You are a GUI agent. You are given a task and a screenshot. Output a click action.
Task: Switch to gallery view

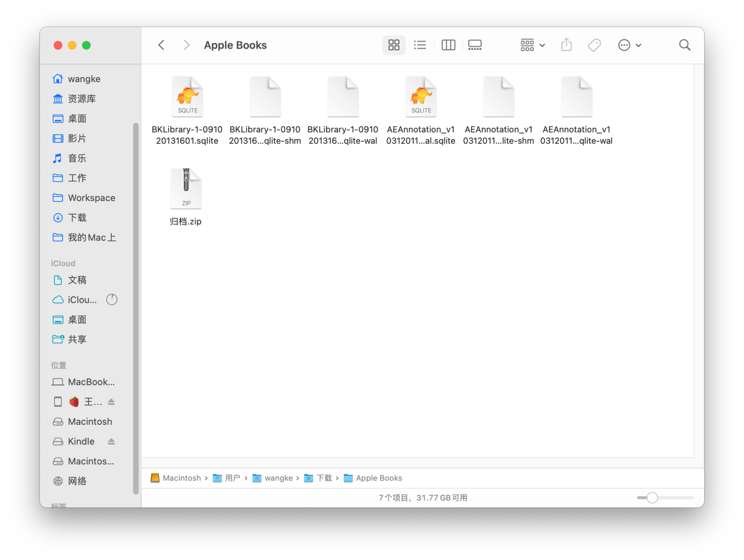[x=475, y=45]
